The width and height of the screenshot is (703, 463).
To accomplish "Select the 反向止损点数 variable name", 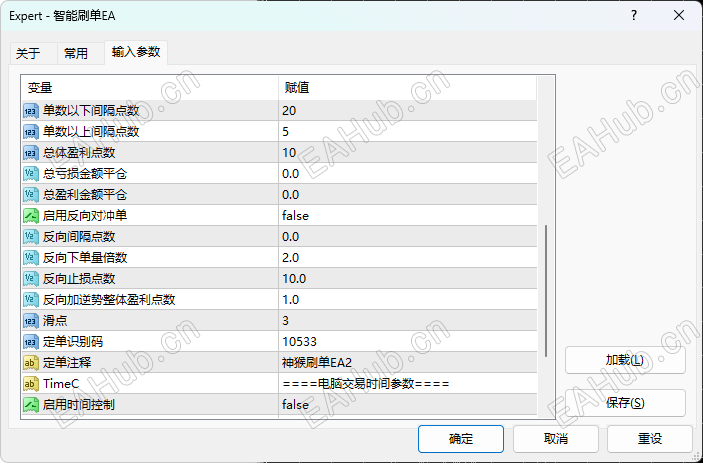I will point(79,279).
